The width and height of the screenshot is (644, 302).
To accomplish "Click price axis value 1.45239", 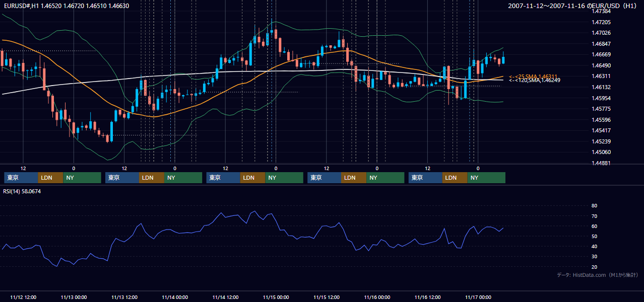I will pos(601,141).
